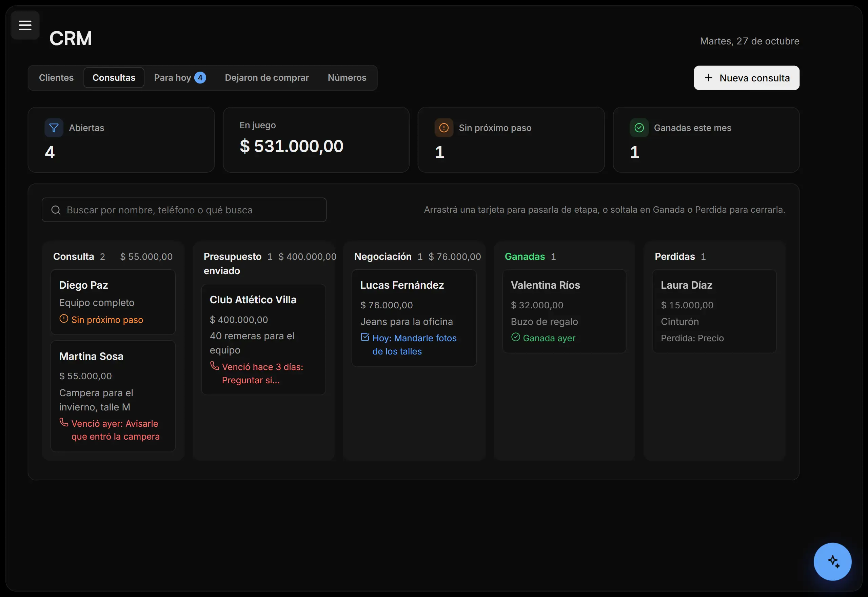
Task: Click the Negociación column header
Action: click(383, 256)
